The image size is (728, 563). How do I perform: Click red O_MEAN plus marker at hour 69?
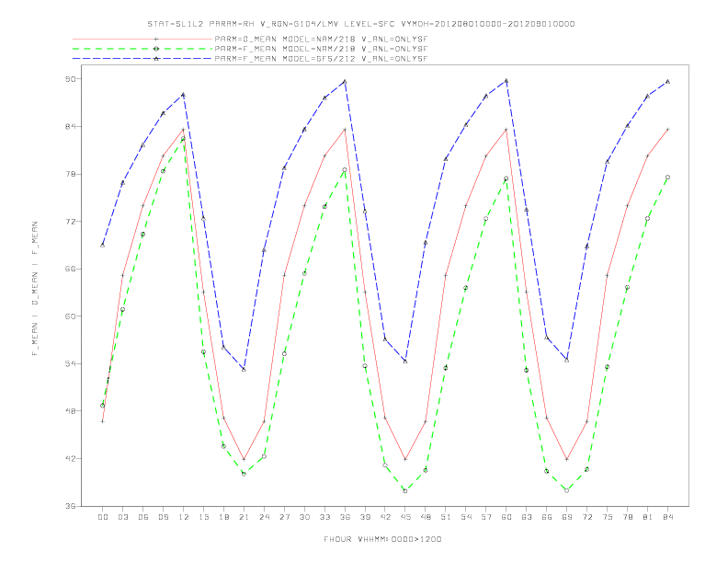567,459
